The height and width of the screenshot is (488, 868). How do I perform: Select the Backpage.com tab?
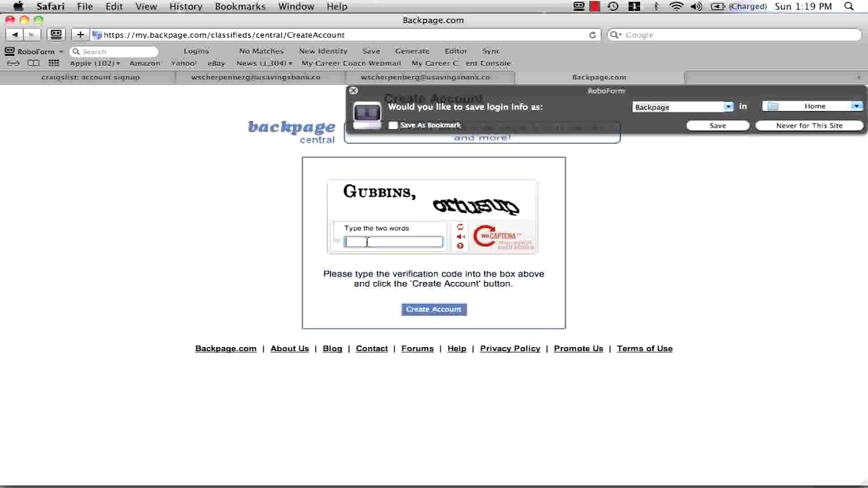pos(599,77)
